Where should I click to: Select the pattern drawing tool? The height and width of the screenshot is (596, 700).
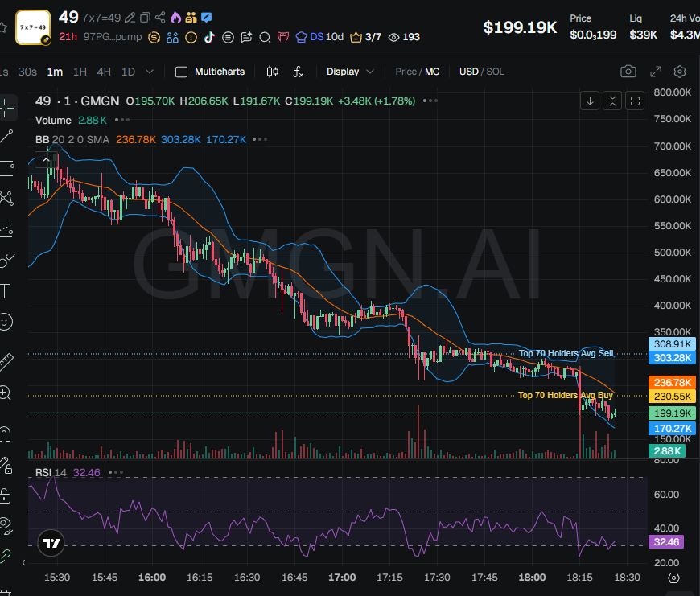click(x=6, y=199)
